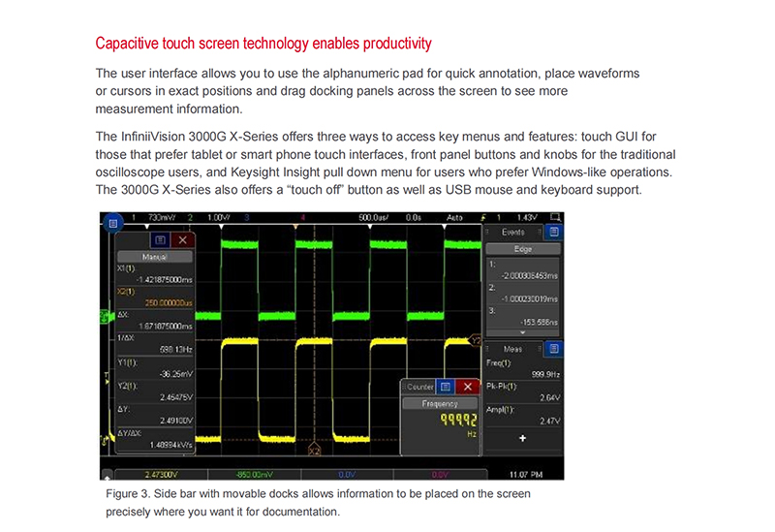Select X2(1) cursor value 250.000000us
The image size is (775, 532).
(x=169, y=303)
